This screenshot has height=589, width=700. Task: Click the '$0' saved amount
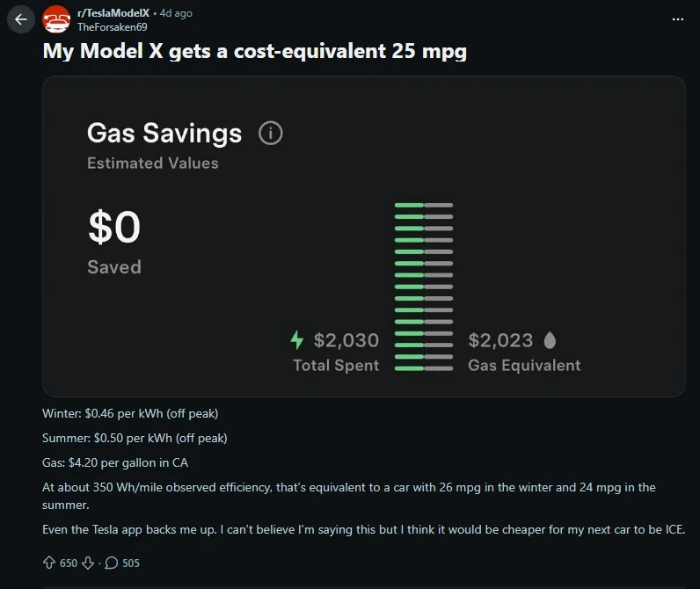coord(114,229)
